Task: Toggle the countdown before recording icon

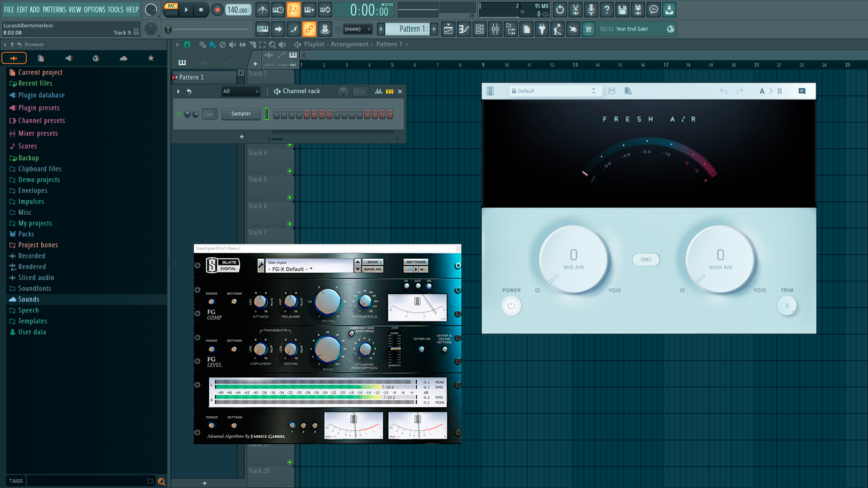Action: pos(293,10)
